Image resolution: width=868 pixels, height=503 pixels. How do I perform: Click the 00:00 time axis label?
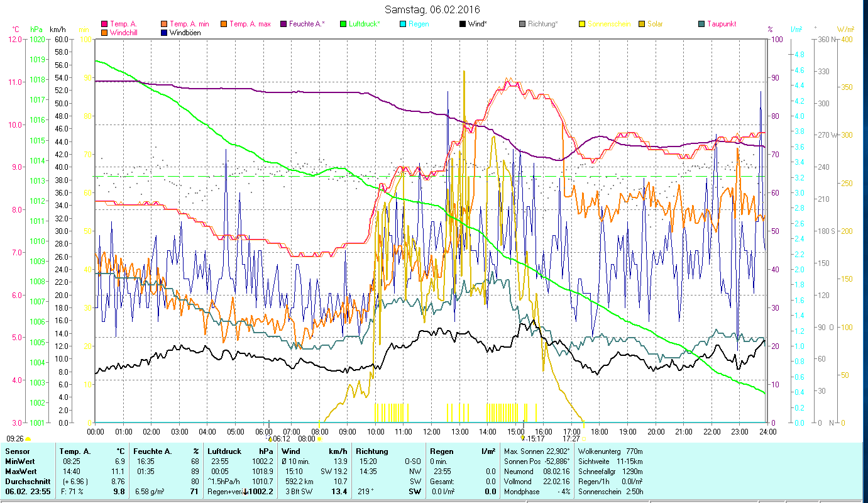[96, 432]
